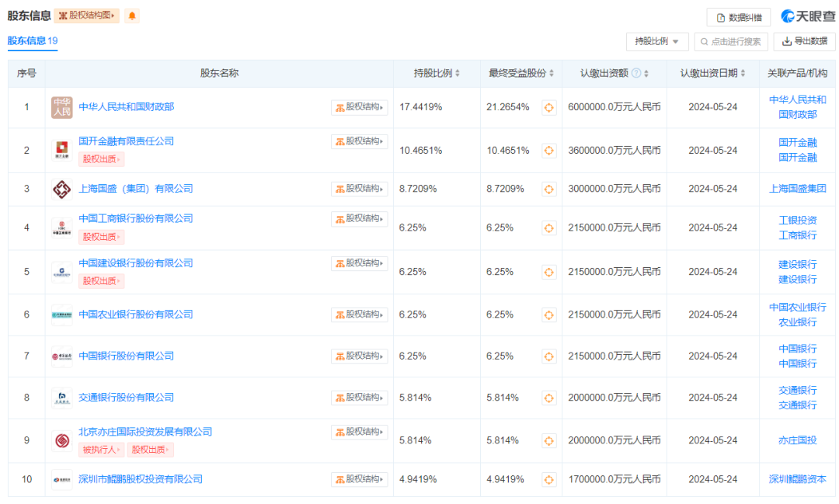
Task: Open related 亦庄国投 link
Action: click(x=797, y=440)
